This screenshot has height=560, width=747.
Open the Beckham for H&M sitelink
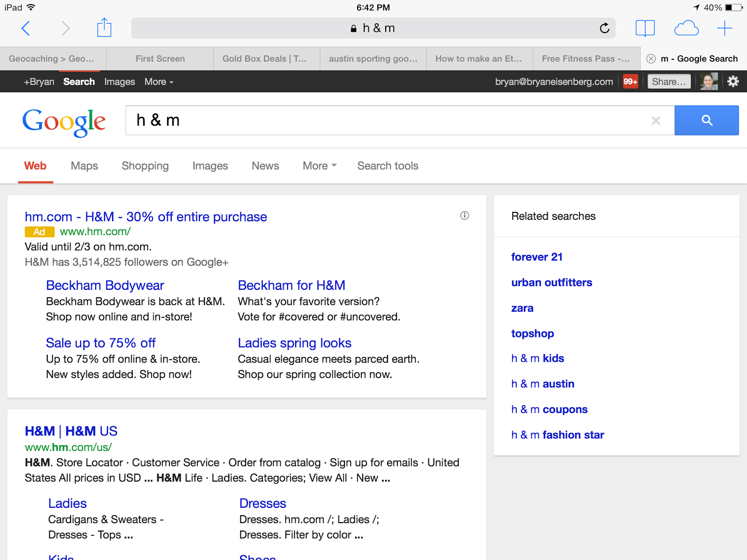(292, 286)
